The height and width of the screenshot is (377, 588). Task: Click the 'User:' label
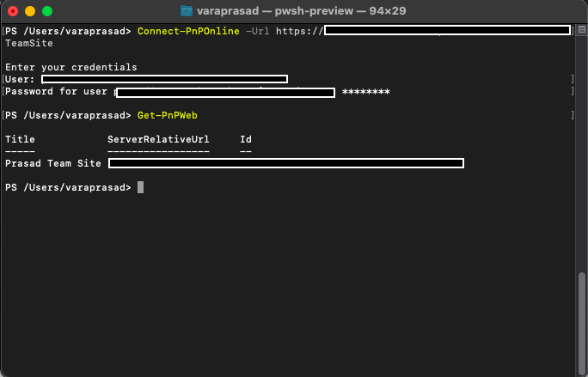20,79
